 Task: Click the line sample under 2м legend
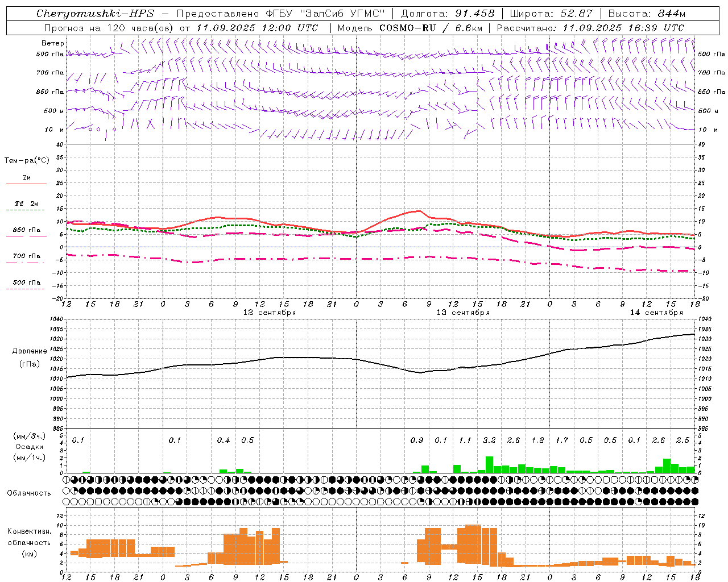click(x=26, y=184)
